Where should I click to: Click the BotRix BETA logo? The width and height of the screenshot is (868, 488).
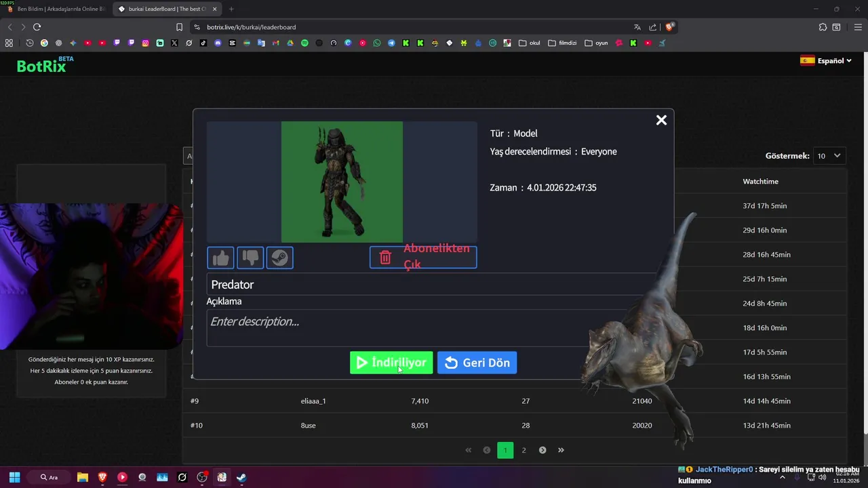point(45,64)
